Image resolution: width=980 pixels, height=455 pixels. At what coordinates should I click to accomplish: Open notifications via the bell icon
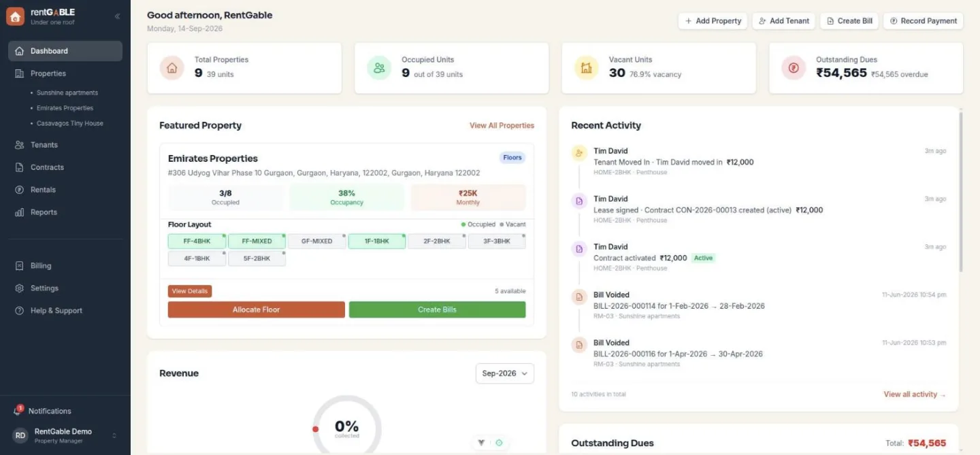click(18, 411)
